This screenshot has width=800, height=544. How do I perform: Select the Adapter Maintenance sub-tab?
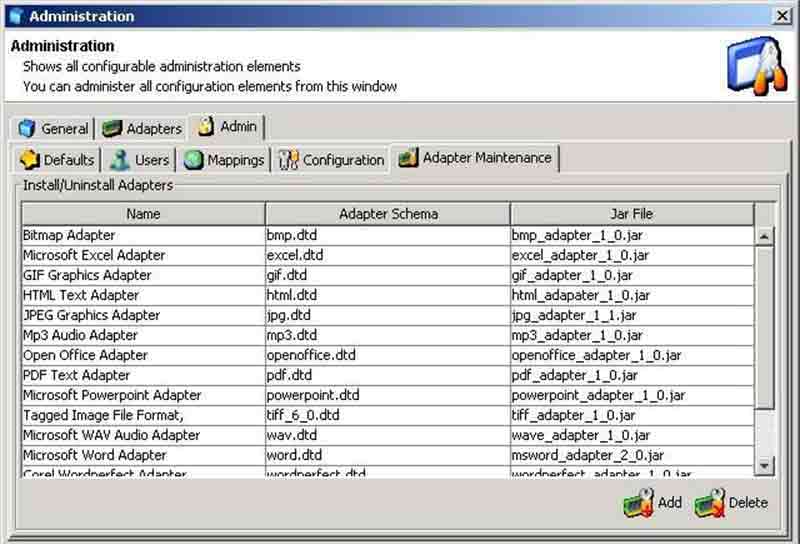click(x=475, y=158)
